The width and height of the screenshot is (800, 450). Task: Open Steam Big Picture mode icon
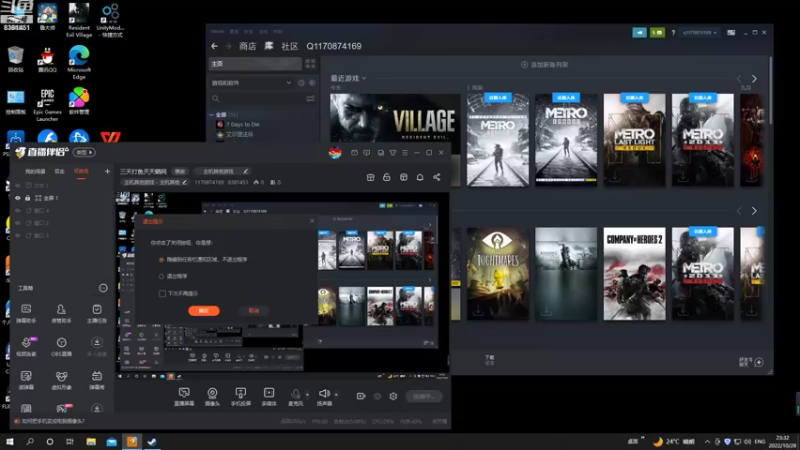click(731, 32)
